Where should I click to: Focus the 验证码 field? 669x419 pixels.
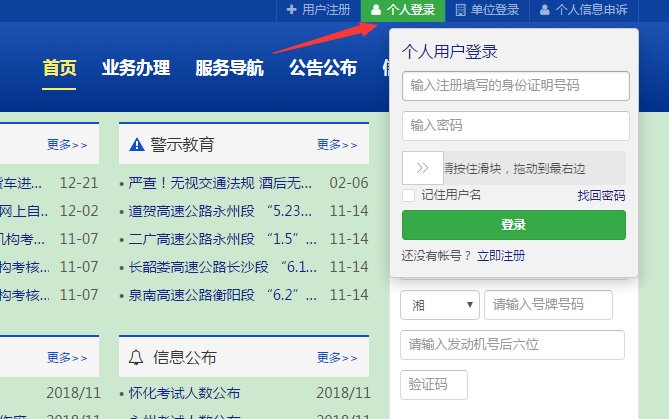[x=433, y=385]
